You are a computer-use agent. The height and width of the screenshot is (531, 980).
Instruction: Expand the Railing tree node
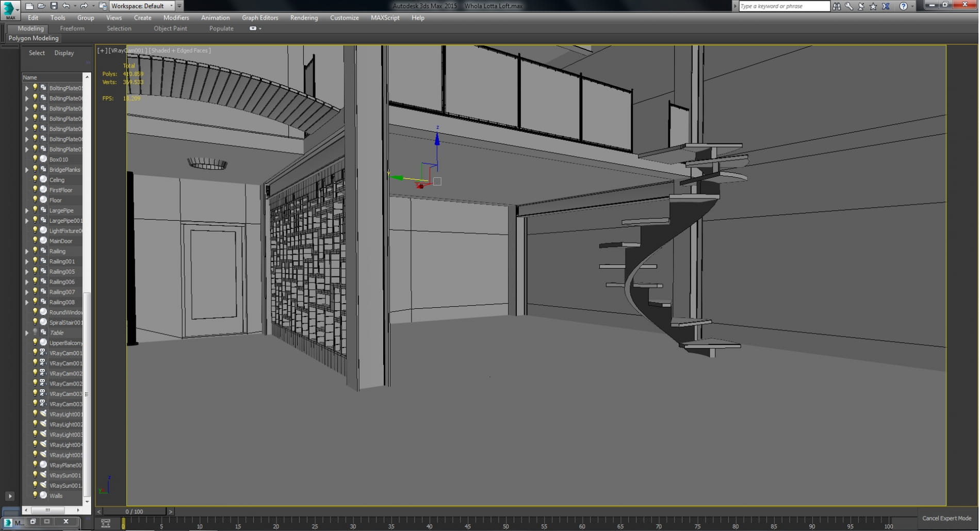point(27,251)
